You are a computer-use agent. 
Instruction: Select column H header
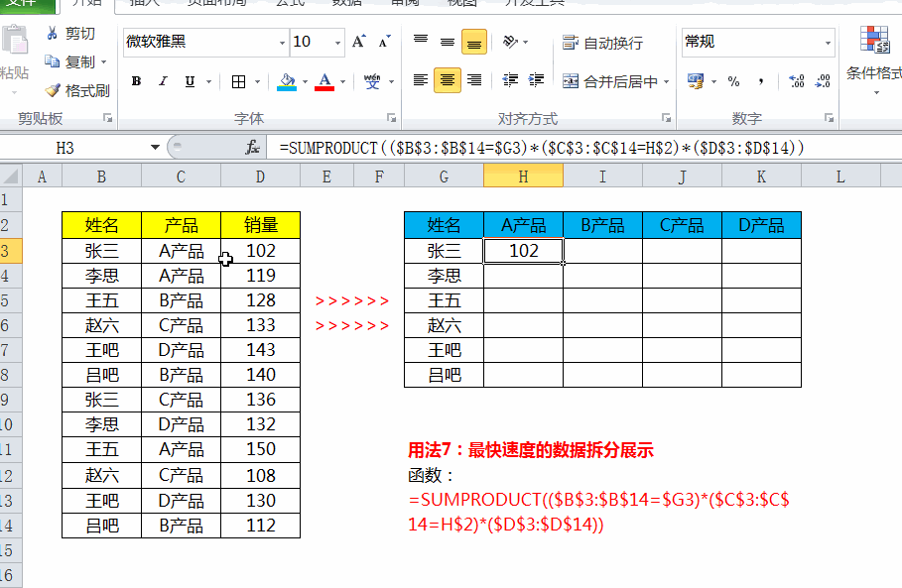tap(523, 176)
